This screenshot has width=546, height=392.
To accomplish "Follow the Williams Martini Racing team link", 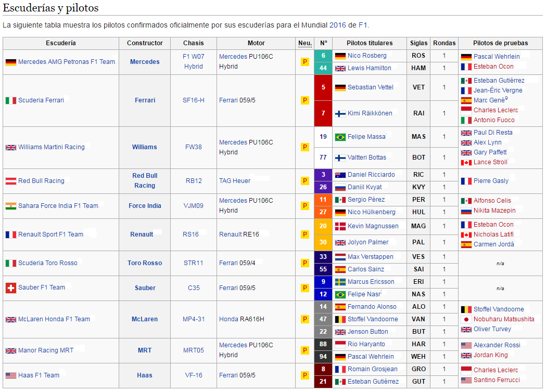I will click(x=51, y=147).
